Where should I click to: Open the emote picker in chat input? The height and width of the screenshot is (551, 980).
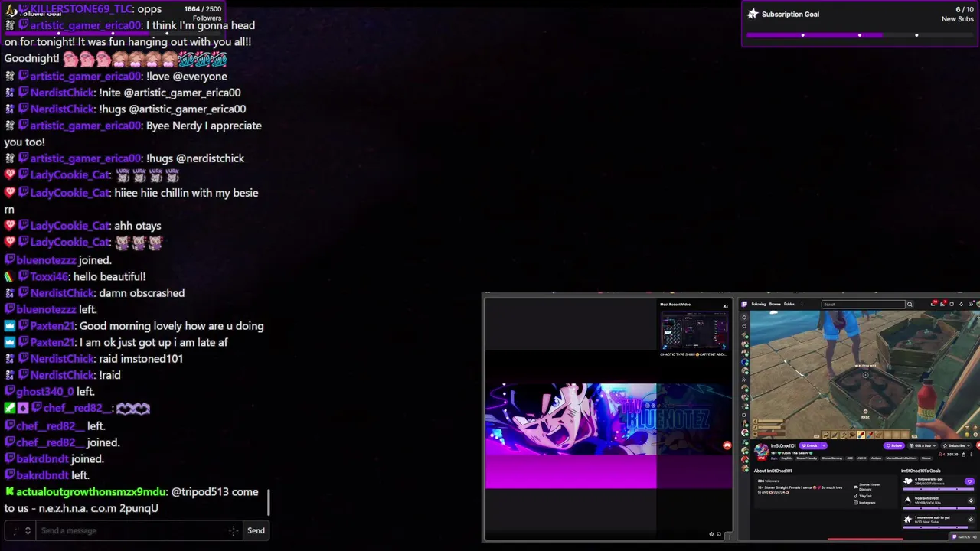click(x=233, y=530)
